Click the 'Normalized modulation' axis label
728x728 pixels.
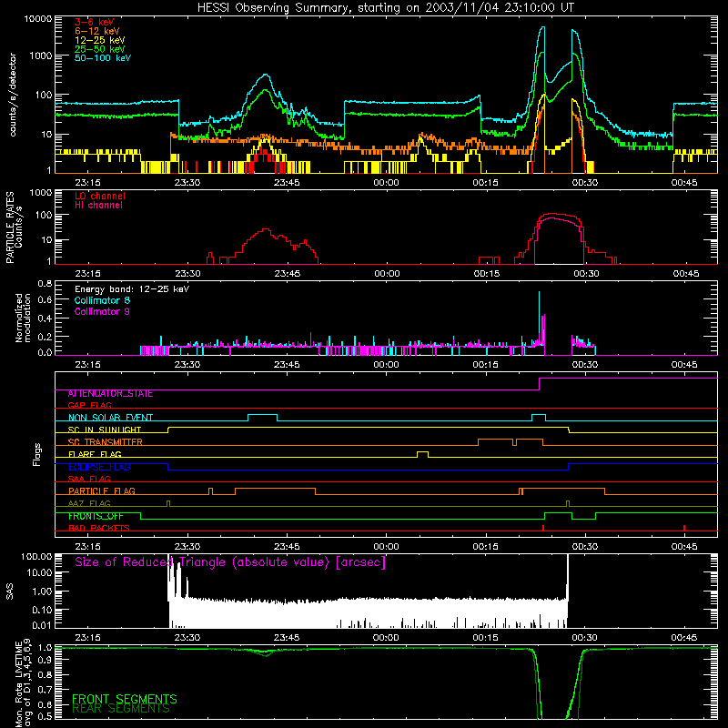click(x=23, y=318)
